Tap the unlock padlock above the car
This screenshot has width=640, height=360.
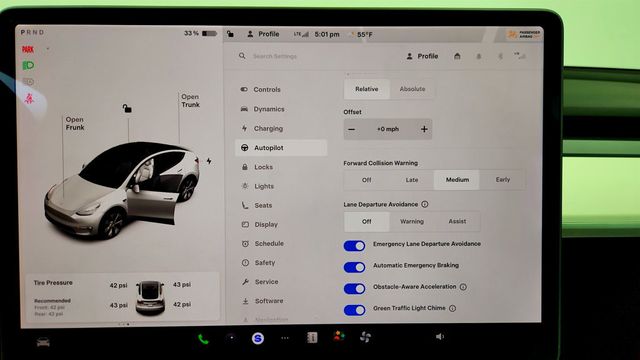tap(127, 109)
